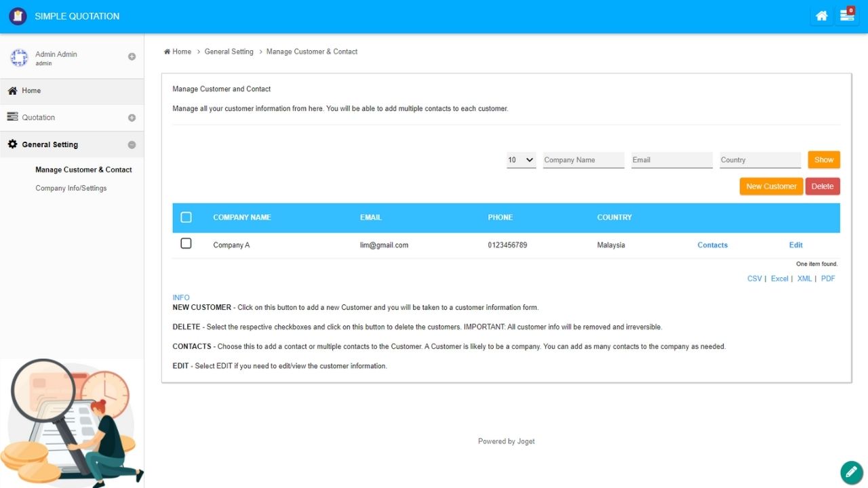Click the house icon beside Home in sidebar
The image size is (868, 488).
[12, 90]
